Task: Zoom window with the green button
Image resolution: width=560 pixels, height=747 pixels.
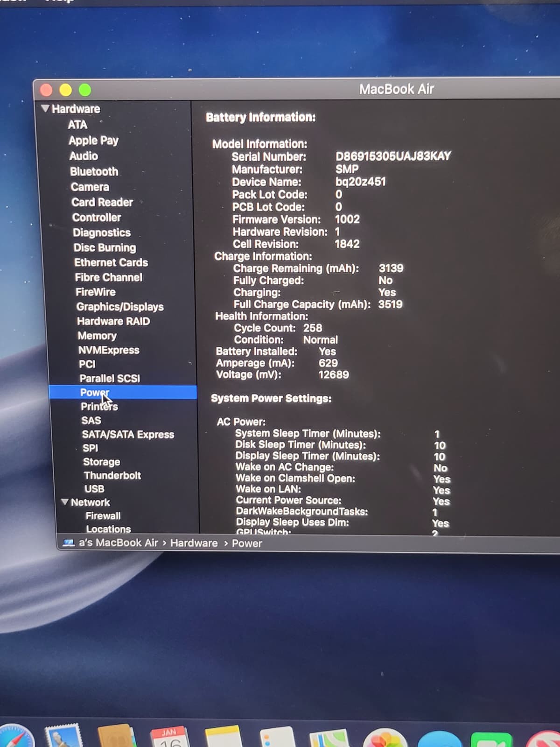Action: click(85, 90)
